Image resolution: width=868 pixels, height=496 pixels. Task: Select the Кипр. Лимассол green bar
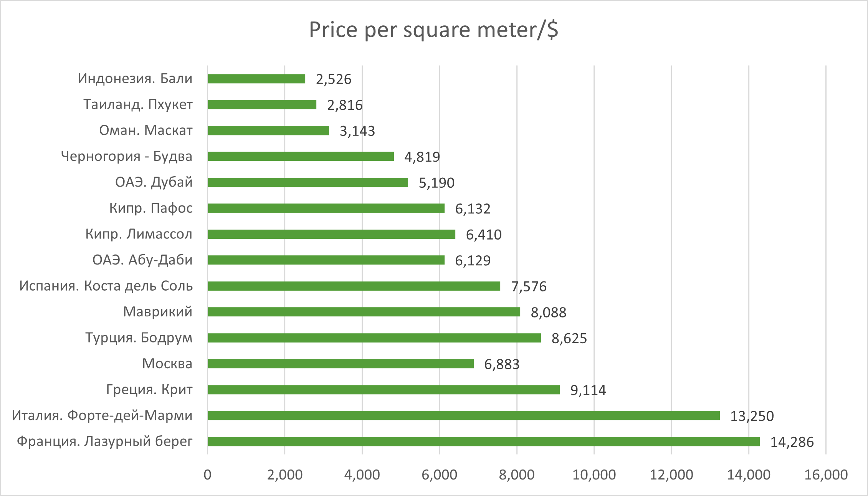pos(331,234)
